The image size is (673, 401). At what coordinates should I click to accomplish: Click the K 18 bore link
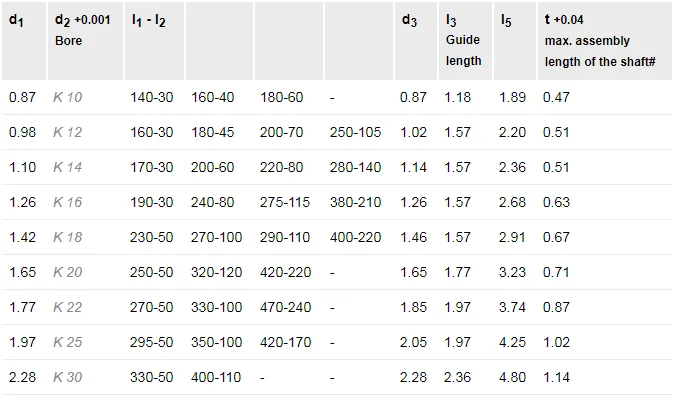coord(68,237)
